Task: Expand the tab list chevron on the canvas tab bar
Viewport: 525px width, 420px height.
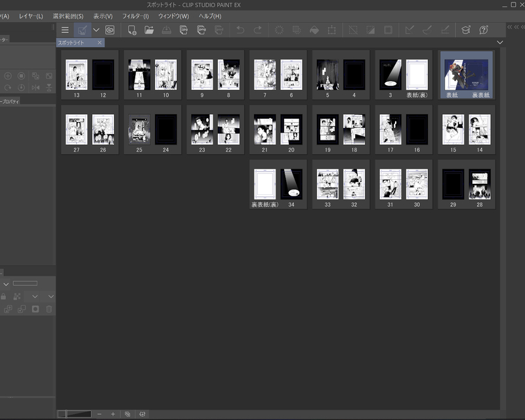Action: (500, 43)
